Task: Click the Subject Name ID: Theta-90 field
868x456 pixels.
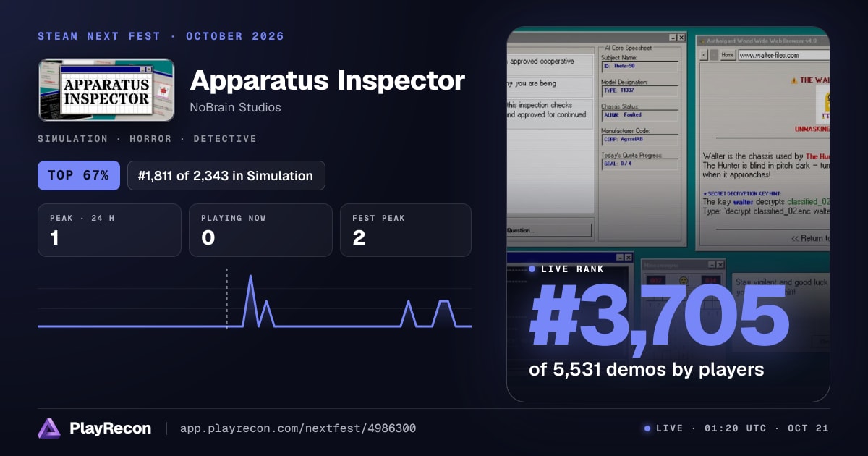Action: (640, 66)
